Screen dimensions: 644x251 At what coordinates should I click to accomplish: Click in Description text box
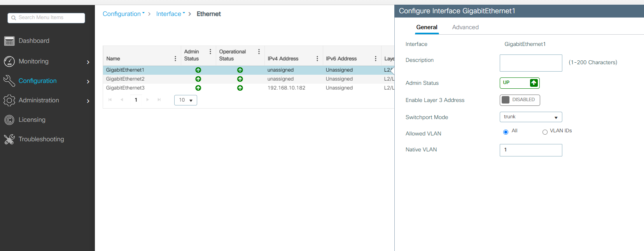(x=531, y=63)
